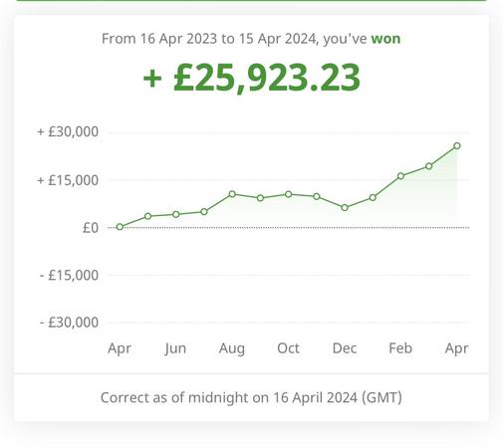Select the January data point on chart
This screenshot has height=448, width=503.
(x=373, y=198)
